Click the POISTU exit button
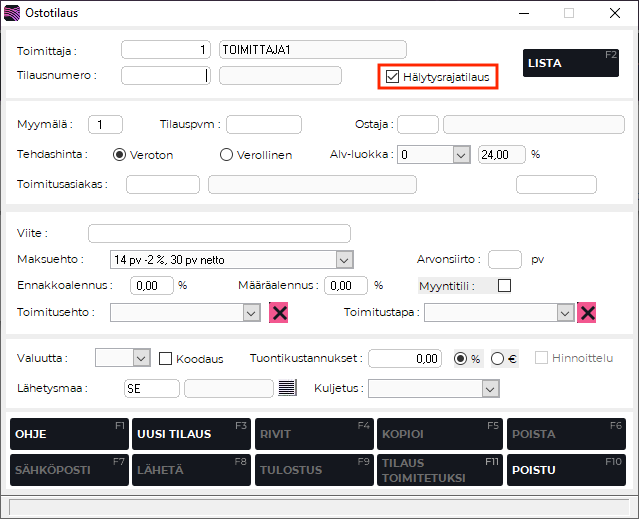This screenshot has width=639, height=519. click(566, 470)
